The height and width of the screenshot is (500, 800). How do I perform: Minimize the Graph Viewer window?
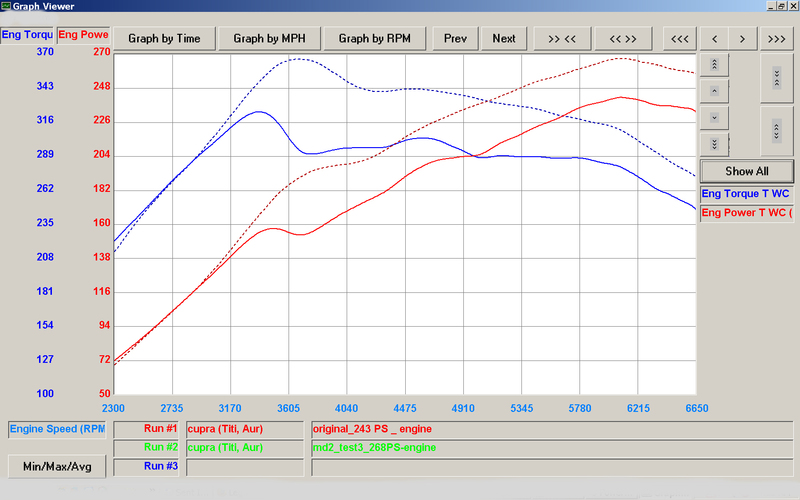coord(771,6)
